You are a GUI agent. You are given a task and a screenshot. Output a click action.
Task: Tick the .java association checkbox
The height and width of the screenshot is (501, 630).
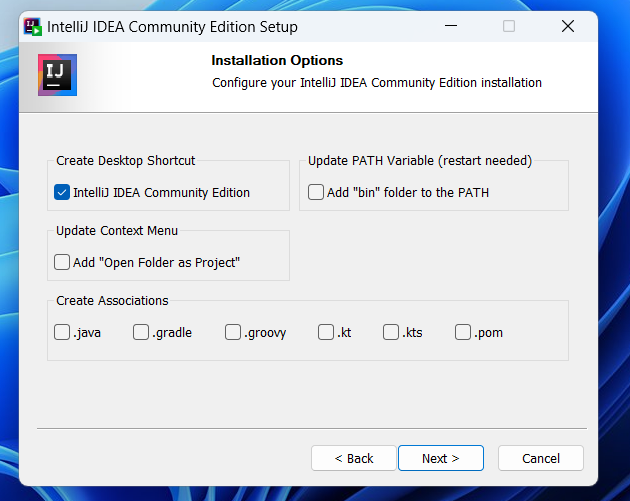coord(62,332)
